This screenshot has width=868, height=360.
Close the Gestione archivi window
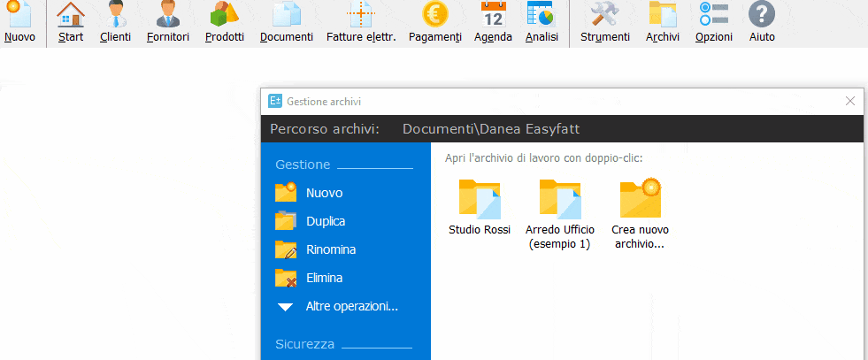pos(850,101)
